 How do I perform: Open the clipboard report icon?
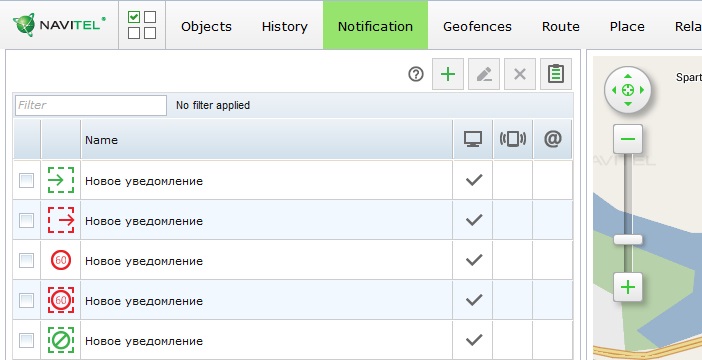tap(556, 74)
